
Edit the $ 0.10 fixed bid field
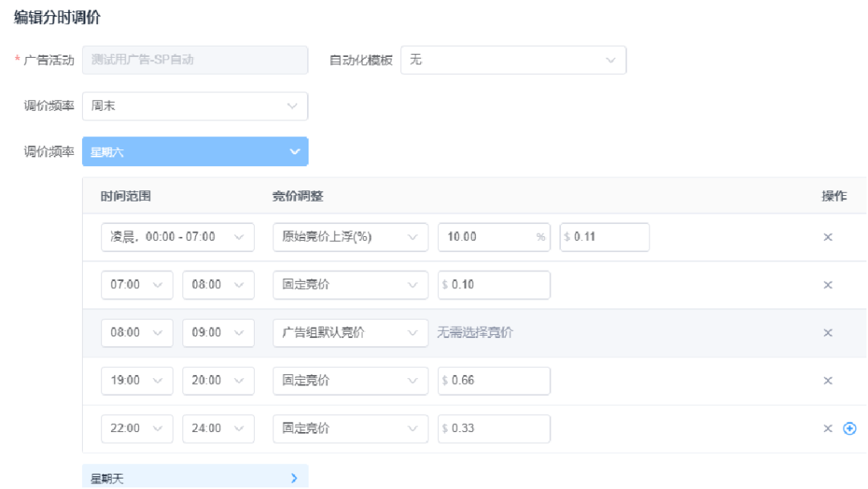493,285
